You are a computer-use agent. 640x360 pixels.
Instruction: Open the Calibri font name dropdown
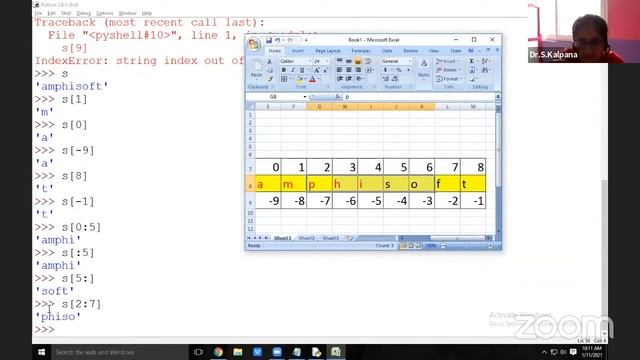310,61
